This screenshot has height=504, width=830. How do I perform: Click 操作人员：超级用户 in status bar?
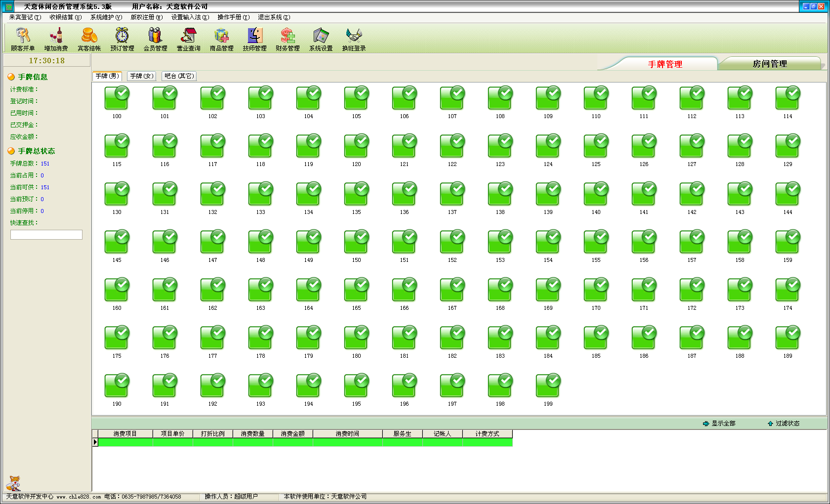coord(231,497)
